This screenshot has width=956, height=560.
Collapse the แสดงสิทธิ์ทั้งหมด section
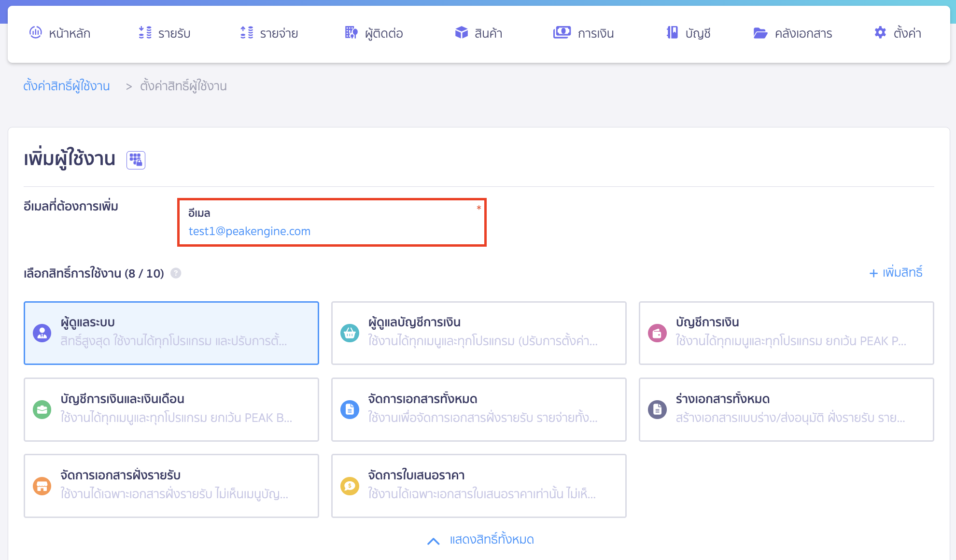click(478, 539)
